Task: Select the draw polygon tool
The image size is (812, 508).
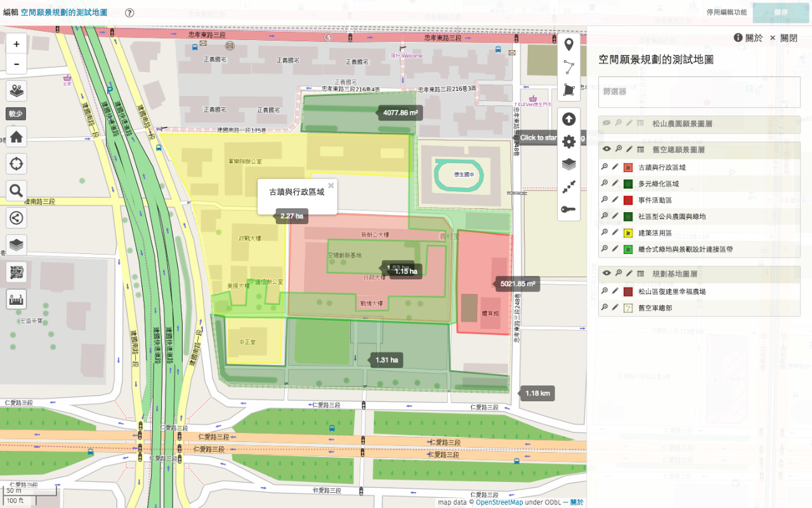Action: click(x=568, y=90)
